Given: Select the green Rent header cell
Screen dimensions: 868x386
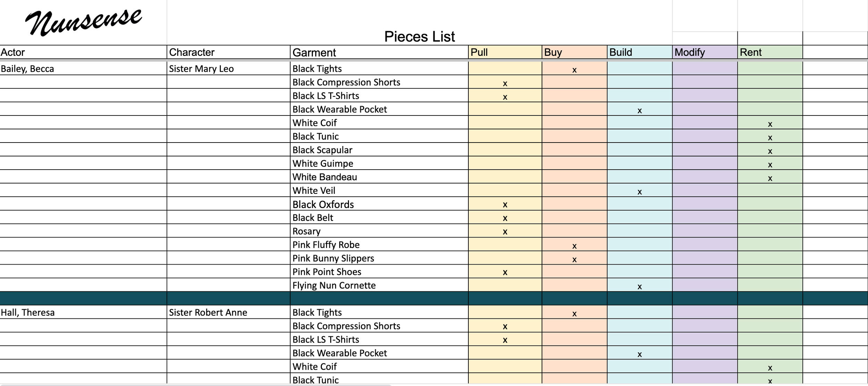Looking at the screenshot, I should tap(770, 52).
